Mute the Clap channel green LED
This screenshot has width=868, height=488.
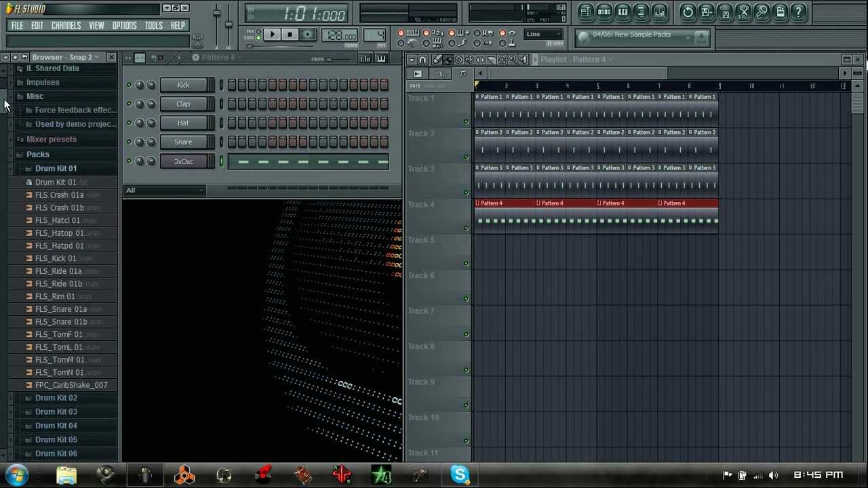[129, 104]
